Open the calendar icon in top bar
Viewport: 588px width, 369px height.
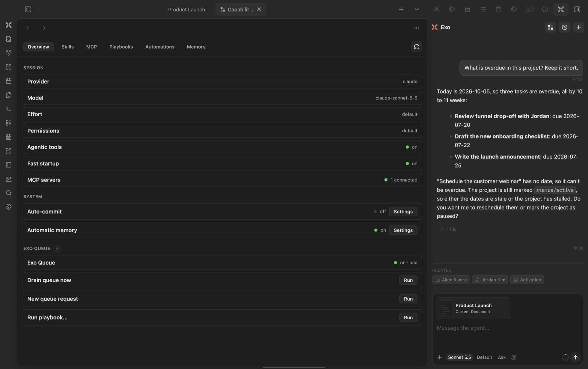498,9
